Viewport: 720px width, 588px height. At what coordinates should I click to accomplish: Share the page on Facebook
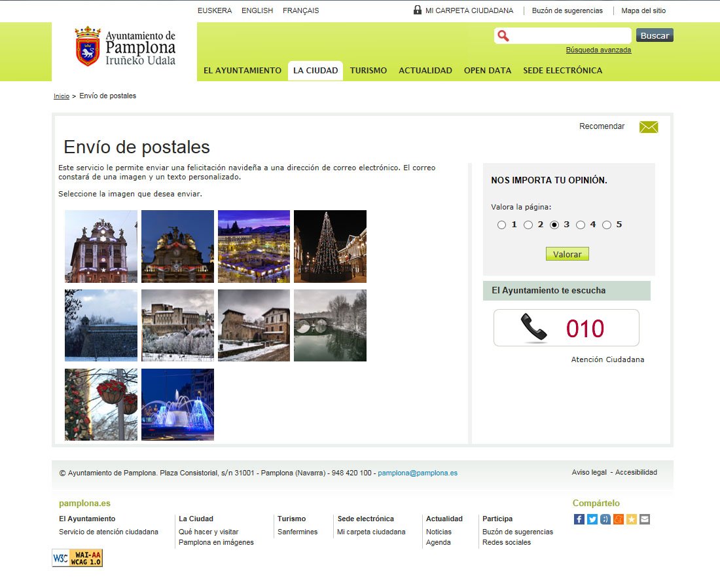pyautogui.click(x=579, y=519)
